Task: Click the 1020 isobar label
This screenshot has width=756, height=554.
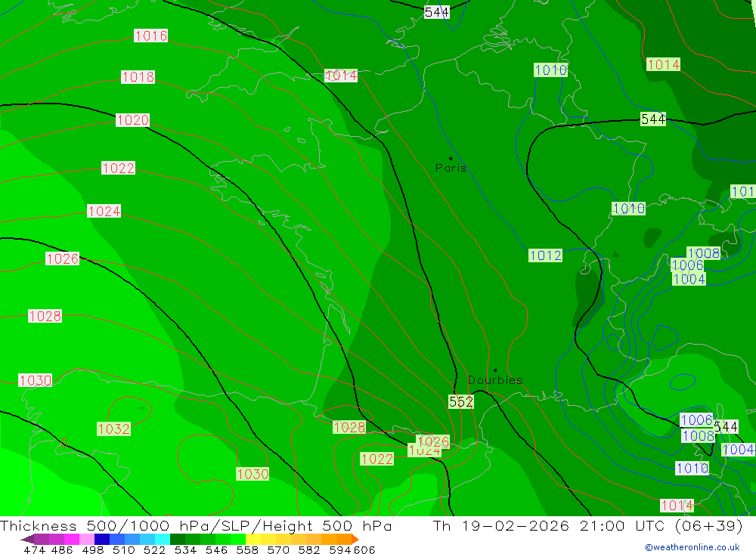Action: tap(132, 120)
